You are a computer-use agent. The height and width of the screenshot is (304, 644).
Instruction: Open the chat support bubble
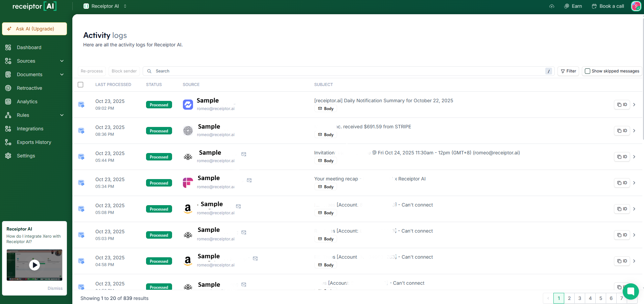coord(630,291)
